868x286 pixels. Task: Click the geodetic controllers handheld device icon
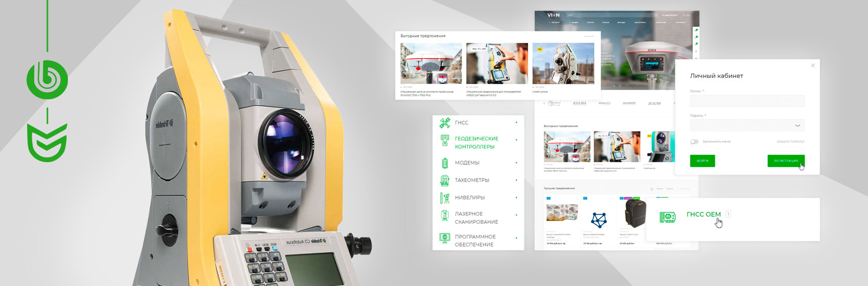[445, 141]
